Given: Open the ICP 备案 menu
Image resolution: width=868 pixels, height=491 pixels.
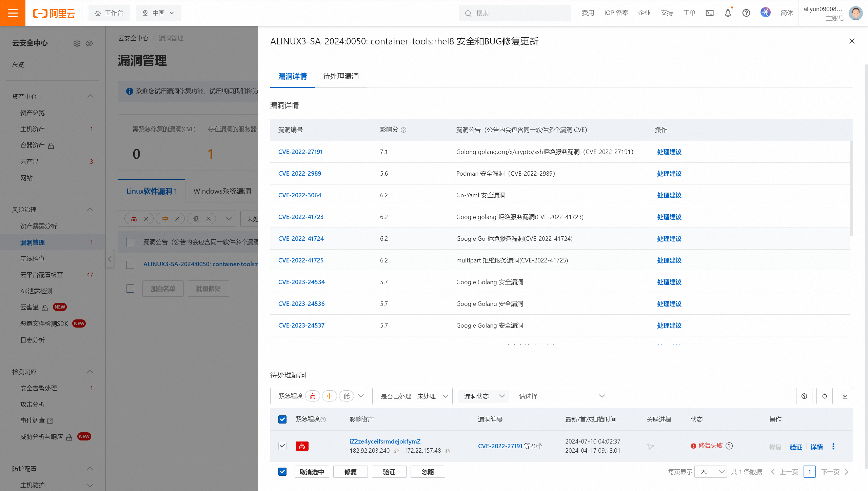Looking at the screenshot, I should point(616,13).
